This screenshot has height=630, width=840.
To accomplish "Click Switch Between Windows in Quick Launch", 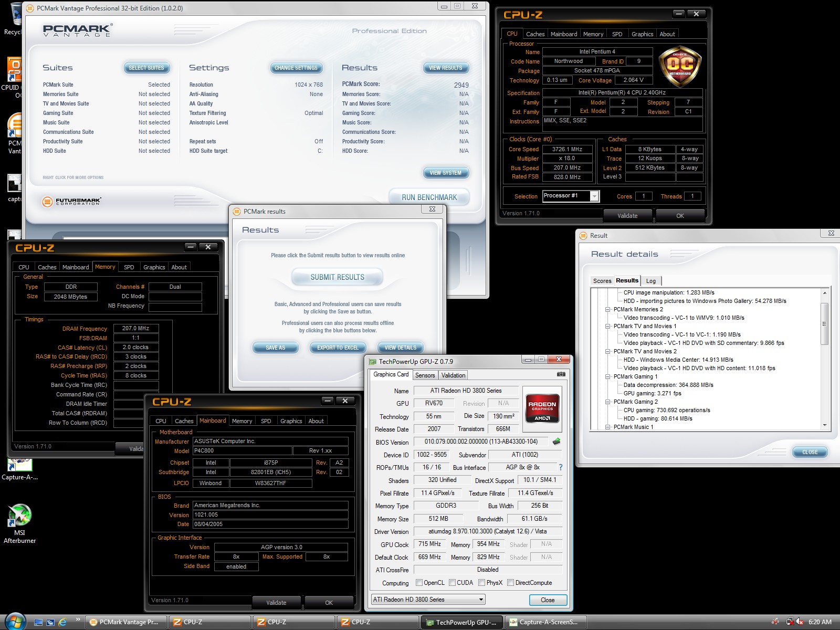I will 50,622.
